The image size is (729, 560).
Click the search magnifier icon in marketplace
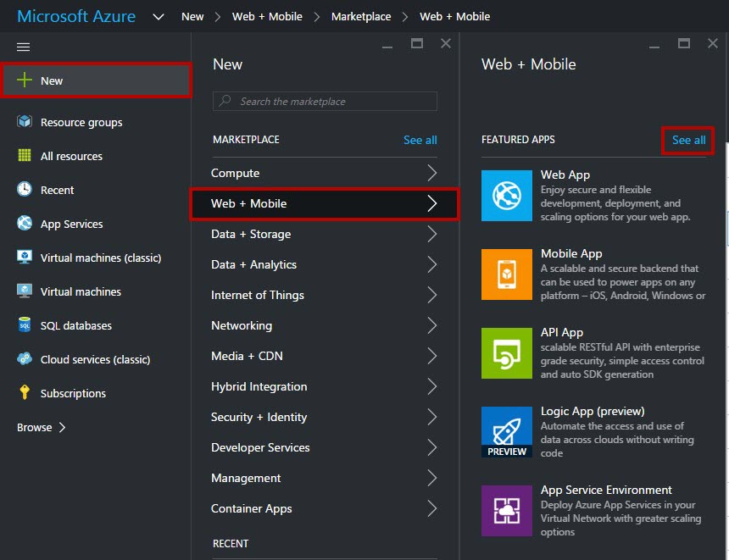tap(225, 101)
